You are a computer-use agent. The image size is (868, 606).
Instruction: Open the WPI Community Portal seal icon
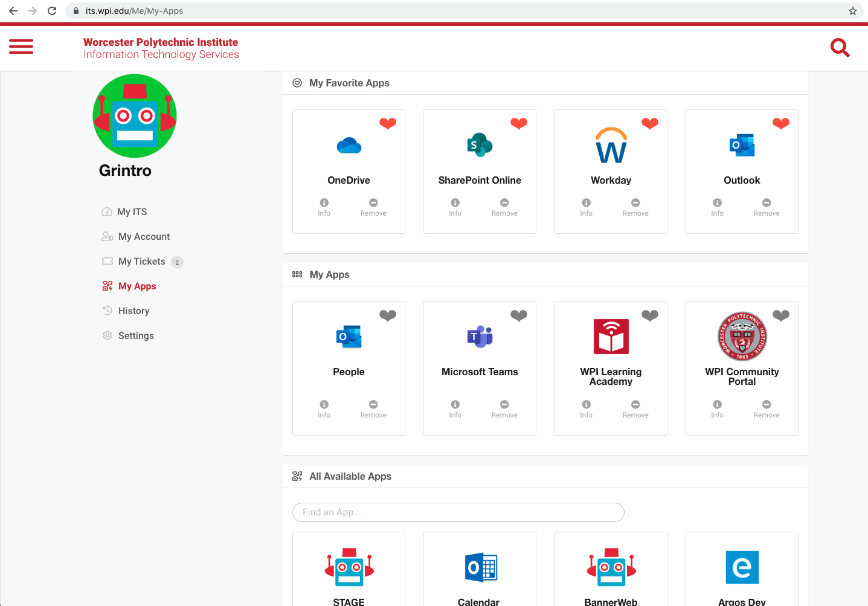coord(742,337)
